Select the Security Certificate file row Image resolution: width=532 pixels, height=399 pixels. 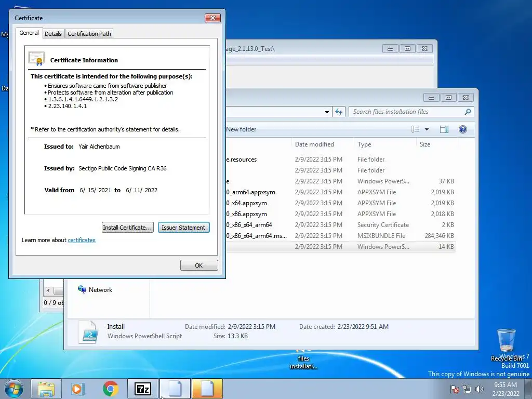pos(340,224)
